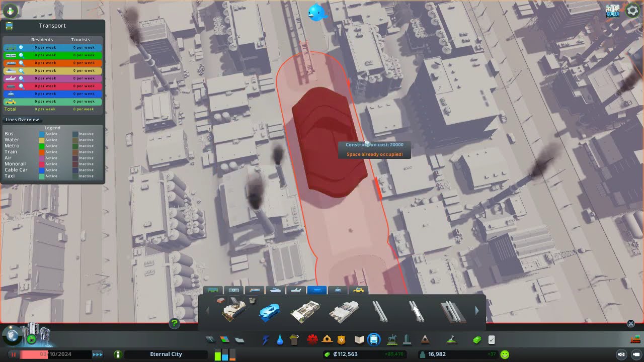The image size is (644, 362).
Task: Open the Unique Buildings menu
Action: pos(407,340)
